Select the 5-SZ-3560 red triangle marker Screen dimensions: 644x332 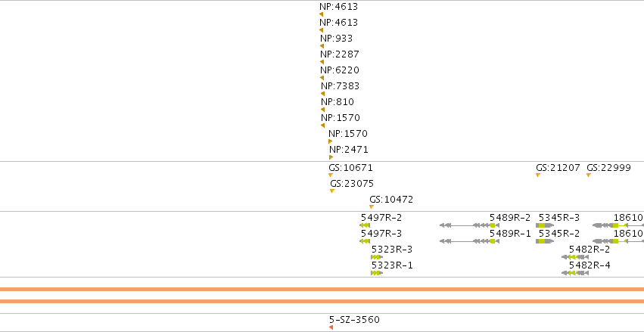coord(331,327)
